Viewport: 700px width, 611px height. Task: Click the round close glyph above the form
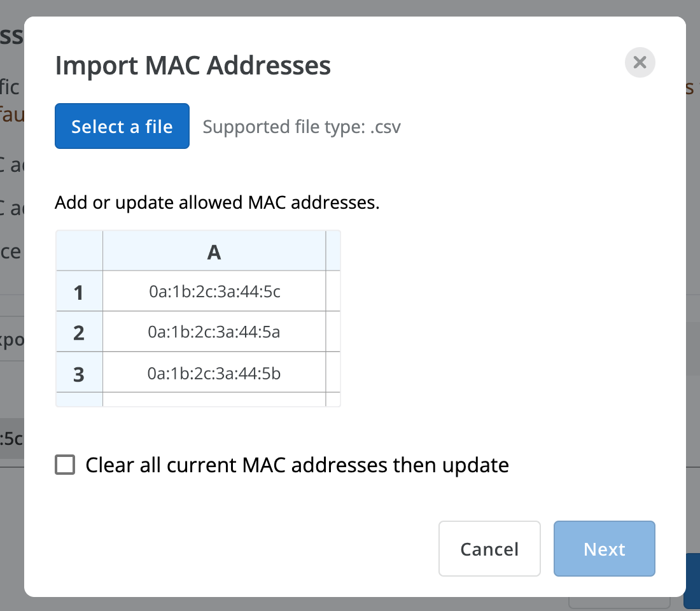(640, 62)
